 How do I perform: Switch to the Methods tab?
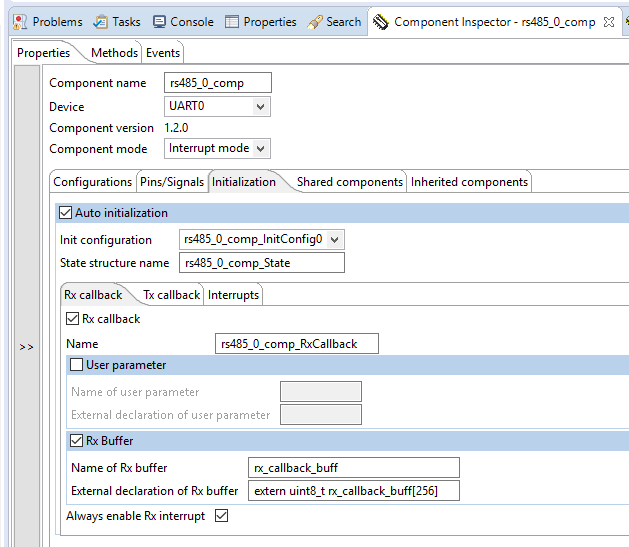tap(114, 52)
